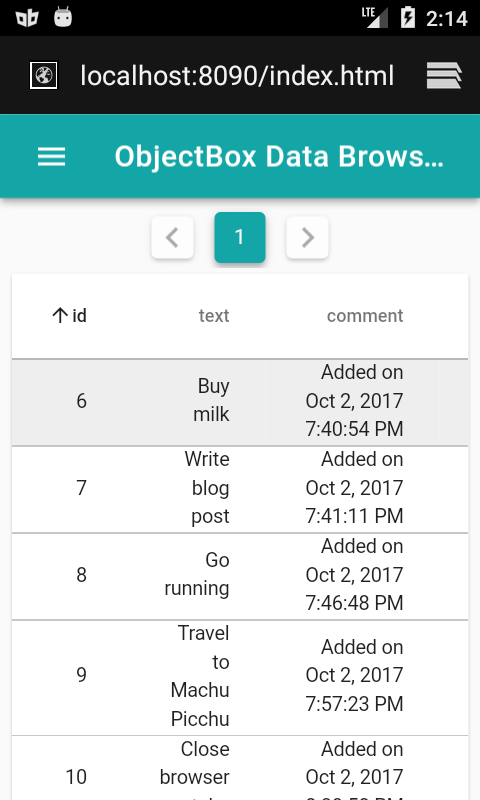The image size is (480, 800).
Task: Select the Write blog post row
Action: tap(240, 489)
